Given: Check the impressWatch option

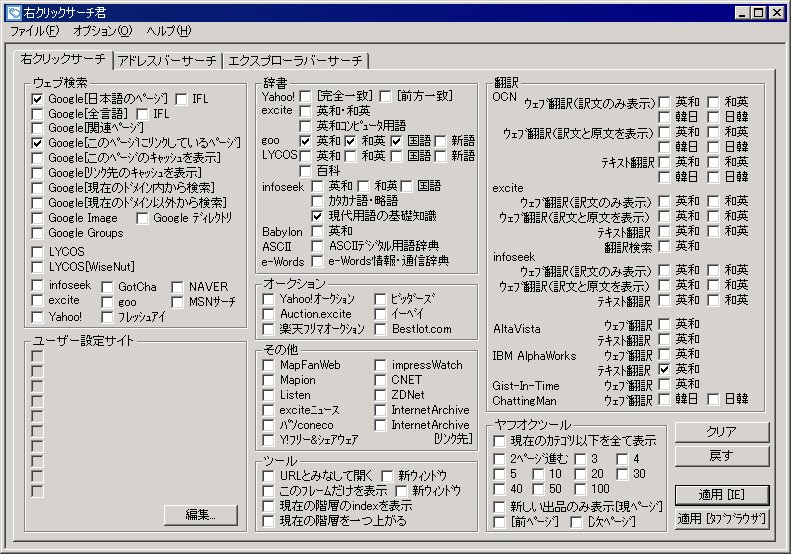Looking at the screenshot, I should pyautogui.click(x=380, y=365).
